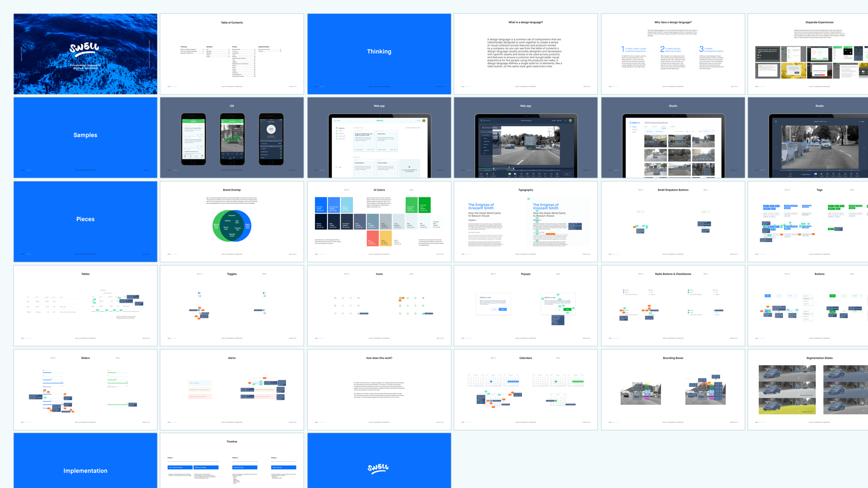Click the yellow swatch in UI Colors
The width and height of the screenshot is (868, 488).
tap(386, 238)
